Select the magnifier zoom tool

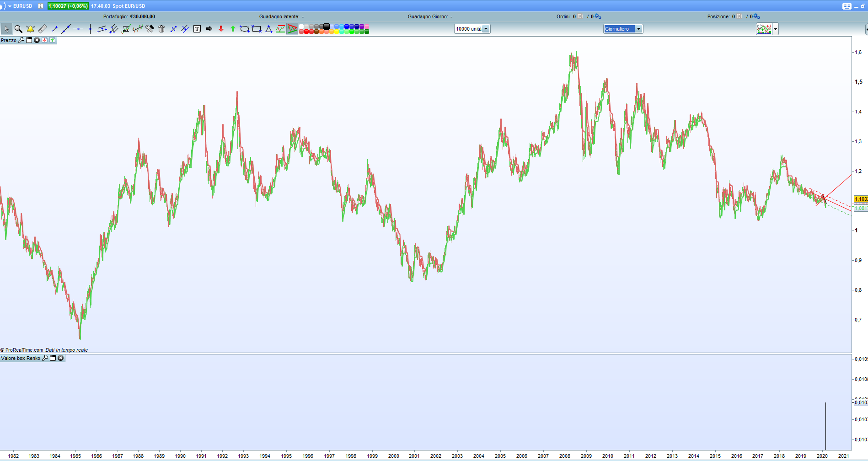coord(18,29)
